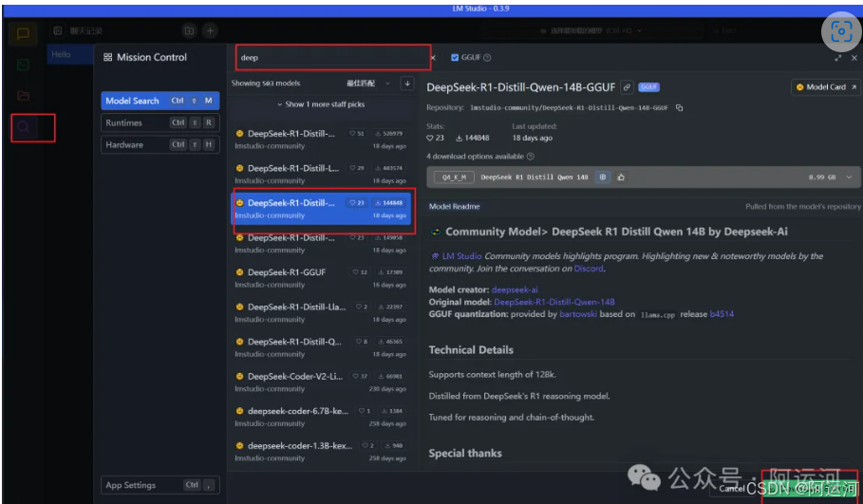The image size is (863, 504).
Task: Switch to Hardware tab
Action: click(160, 144)
